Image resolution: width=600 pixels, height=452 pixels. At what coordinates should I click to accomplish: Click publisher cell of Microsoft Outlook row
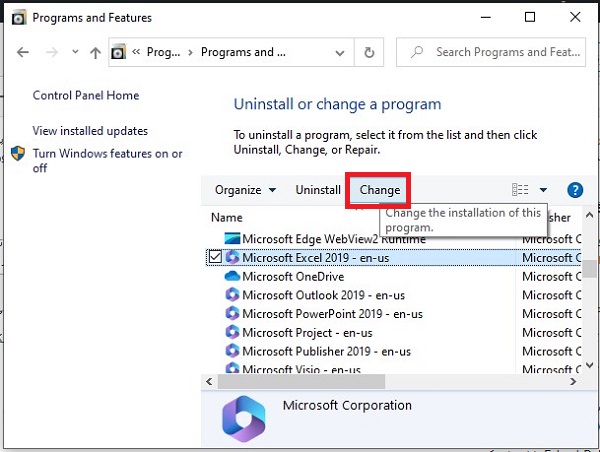click(551, 295)
